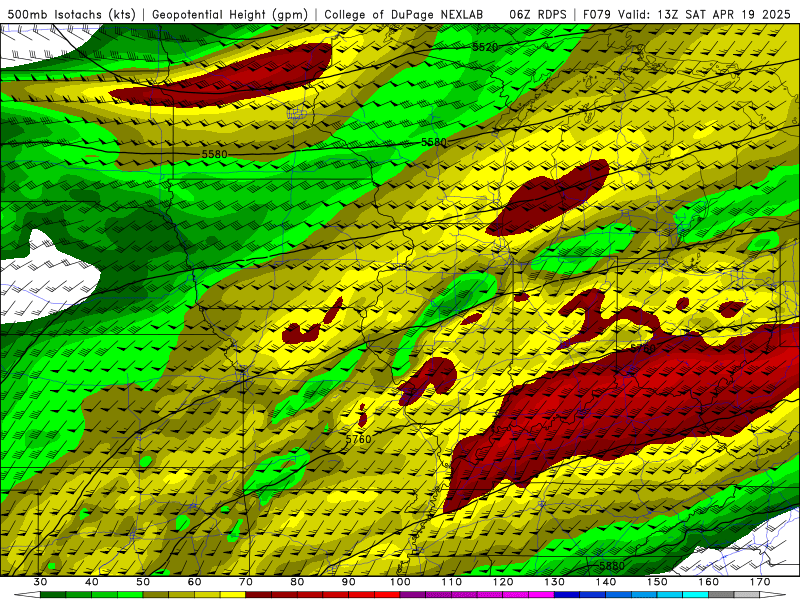Click the 50 value on color scale
The height and width of the screenshot is (600, 800).
143,582
